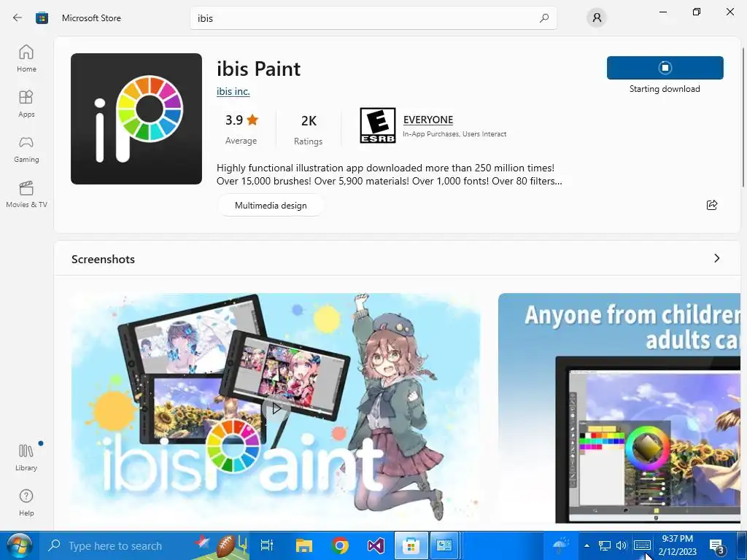Open Home in the sidebar
Screen dimensions: 747x560
[26, 58]
